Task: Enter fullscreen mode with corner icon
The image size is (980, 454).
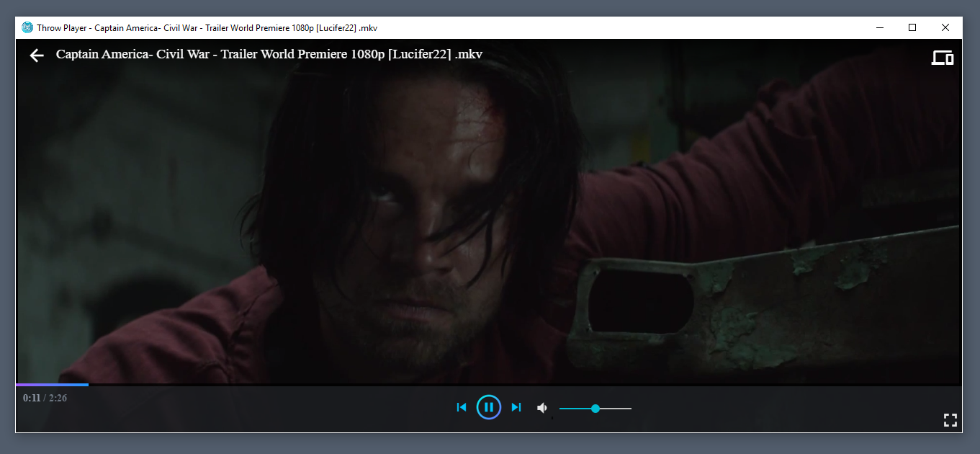Action: pyautogui.click(x=950, y=420)
